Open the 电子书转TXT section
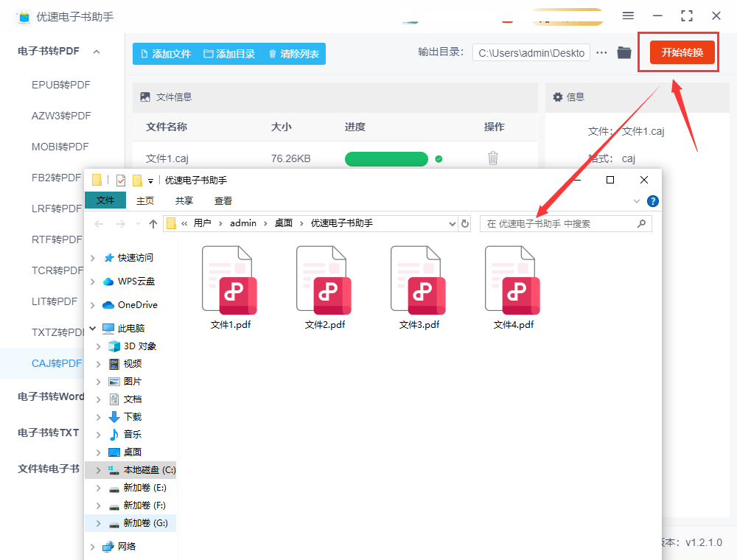737x560 pixels. (49, 433)
